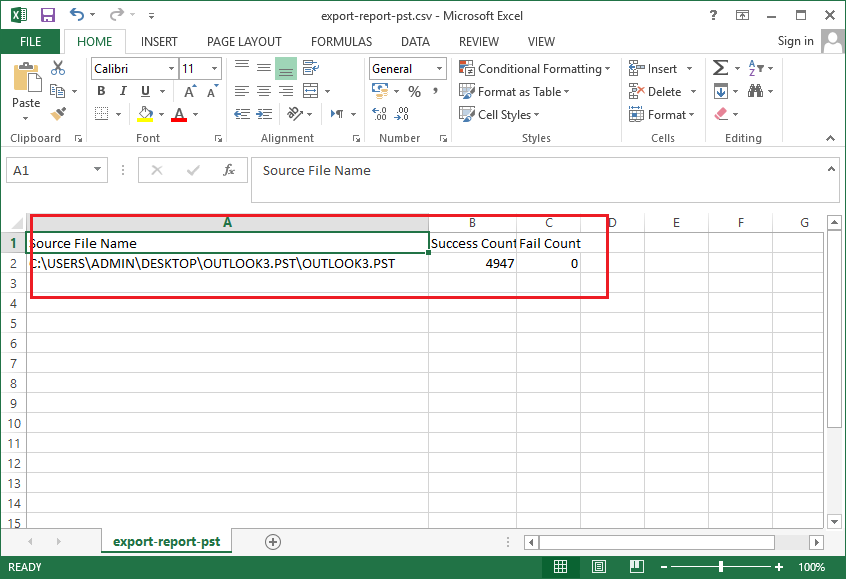Align cell text right
Viewport: 846px width, 579px height.
click(286, 91)
